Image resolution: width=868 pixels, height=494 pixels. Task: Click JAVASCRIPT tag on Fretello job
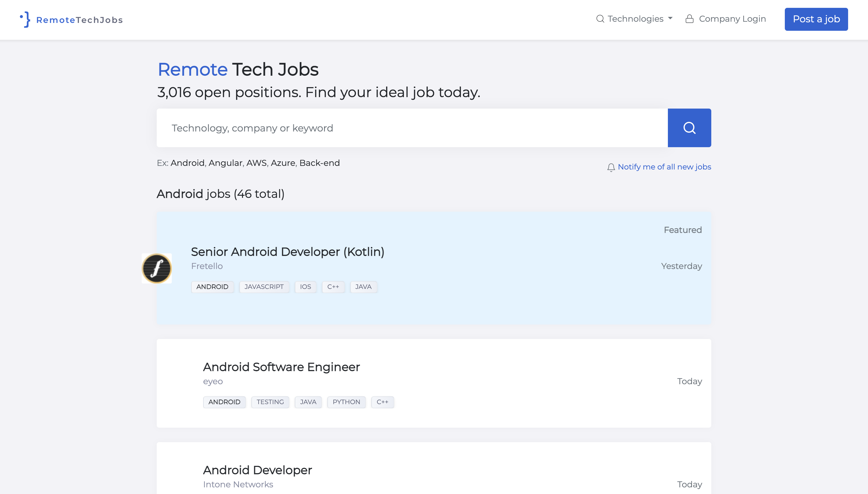264,287
